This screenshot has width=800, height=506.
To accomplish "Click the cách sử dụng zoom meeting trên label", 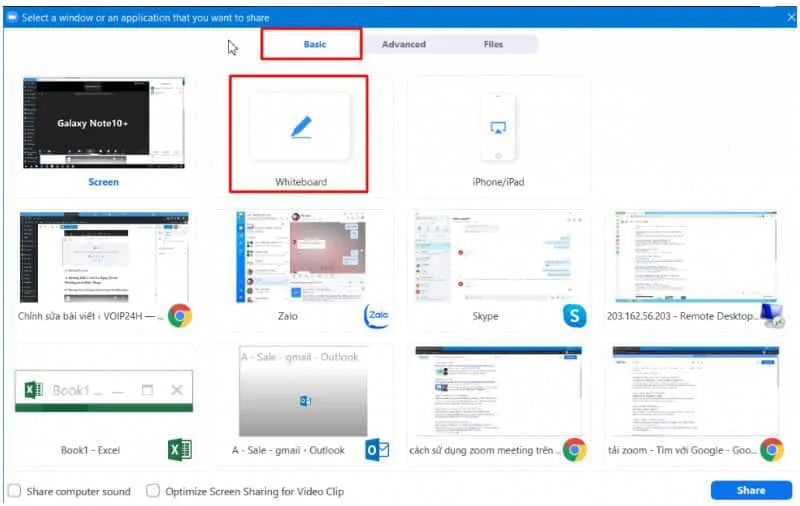I will click(484, 450).
